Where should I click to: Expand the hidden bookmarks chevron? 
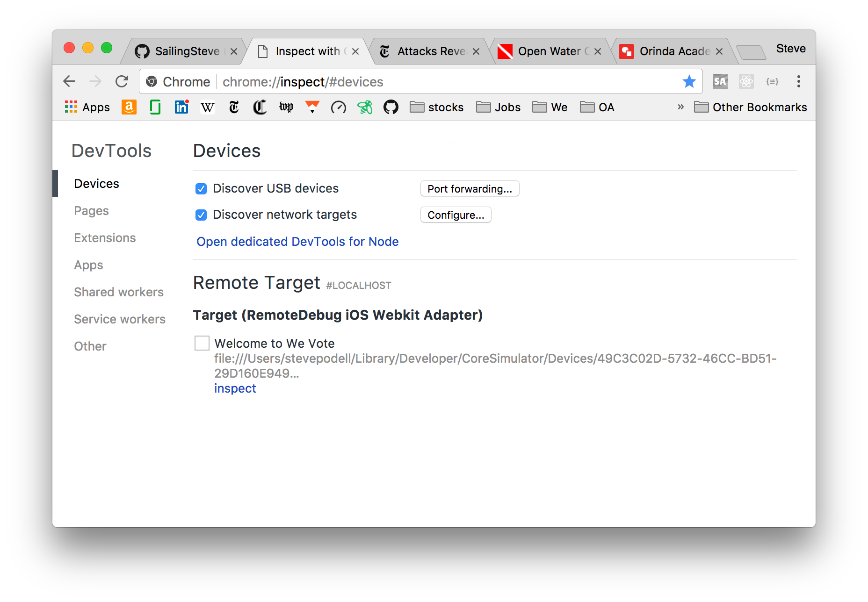681,107
